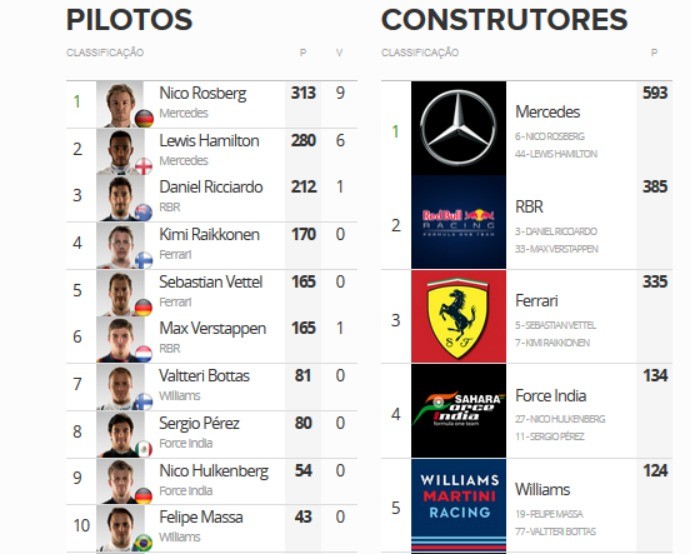Click the Red Bull Racing team logo
The height and width of the screenshot is (554, 690).
tap(458, 222)
